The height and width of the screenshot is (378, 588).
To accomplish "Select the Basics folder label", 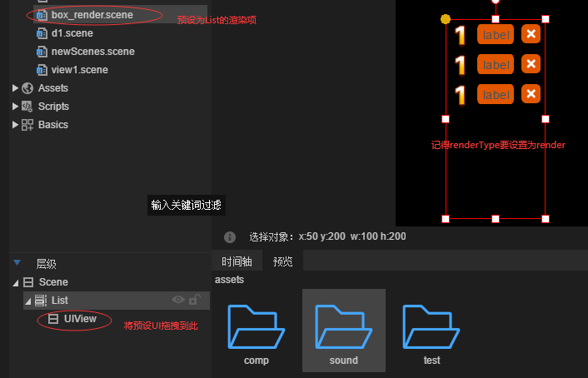I will pos(52,125).
